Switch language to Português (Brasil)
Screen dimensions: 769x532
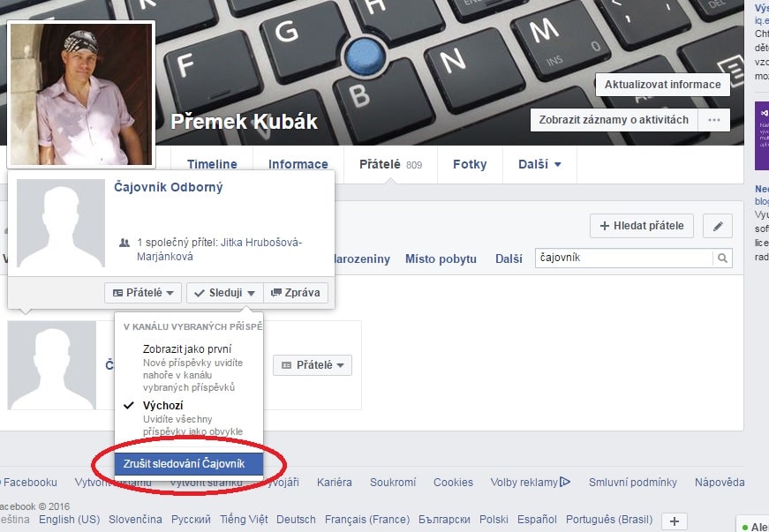(x=609, y=520)
